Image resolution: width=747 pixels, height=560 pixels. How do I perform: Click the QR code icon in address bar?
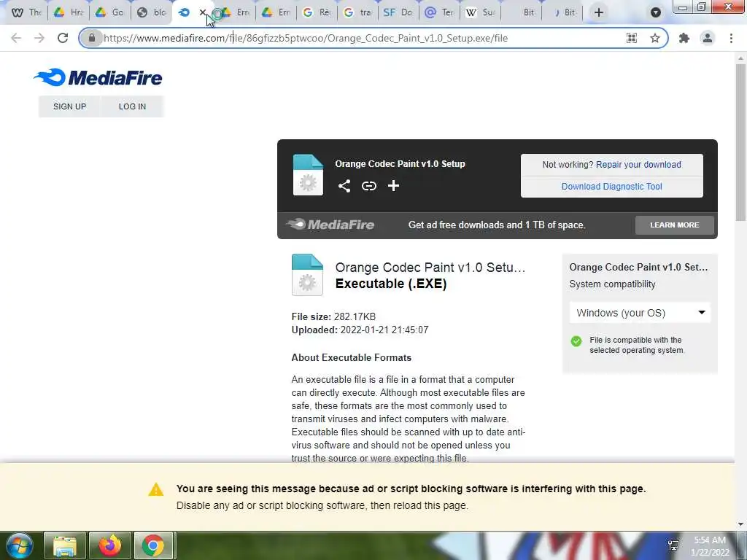(x=632, y=38)
